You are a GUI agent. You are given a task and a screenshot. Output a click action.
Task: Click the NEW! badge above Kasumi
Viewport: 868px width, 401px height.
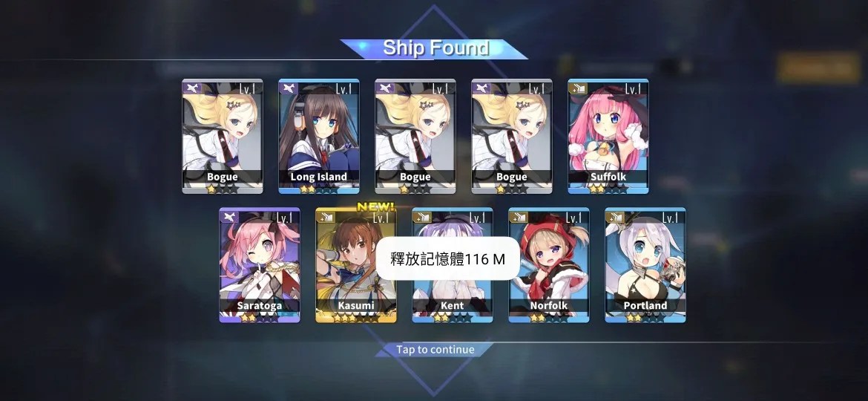(x=375, y=206)
